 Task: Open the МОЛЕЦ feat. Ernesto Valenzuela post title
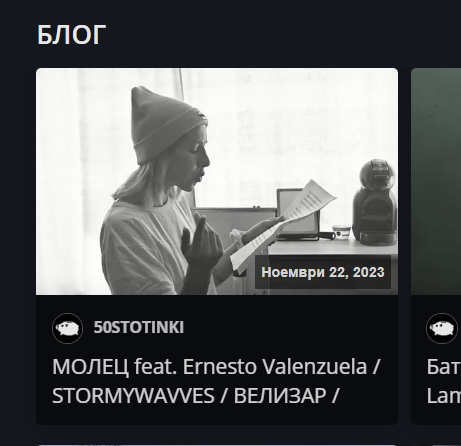tap(216, 367)
